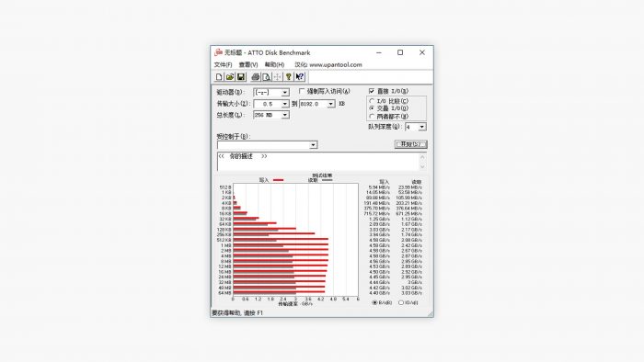Click the yellow question mark About icon
This screenshot has height=362, width=644.
[289, 76]
